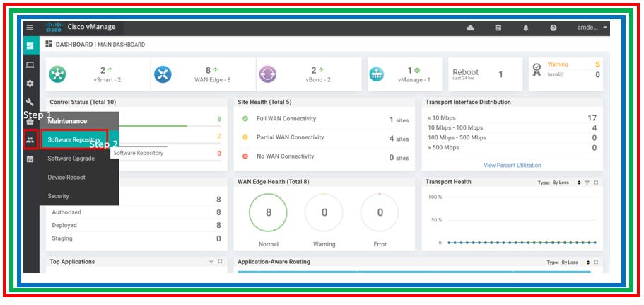This screenshot has height=305, width=644.
Task: Check the notifications bell icon
Action: tap(526, 28)
